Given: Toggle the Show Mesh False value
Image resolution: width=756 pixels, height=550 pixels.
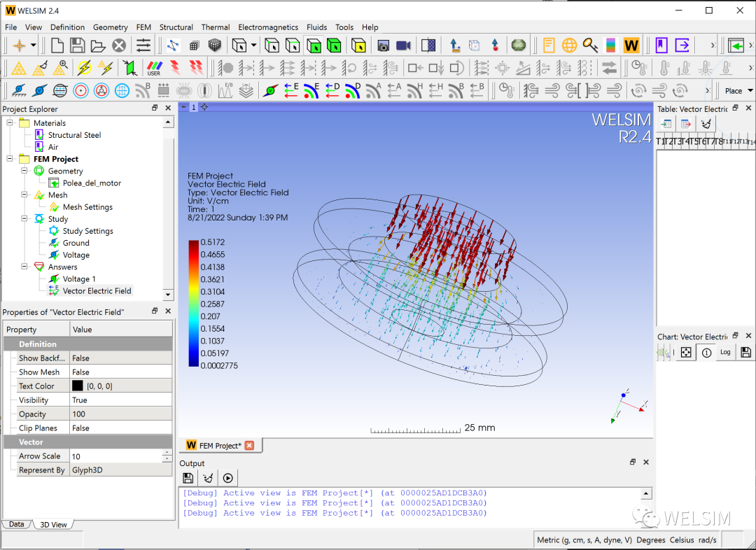Looking at the screenshot, I should pos(121,372).
